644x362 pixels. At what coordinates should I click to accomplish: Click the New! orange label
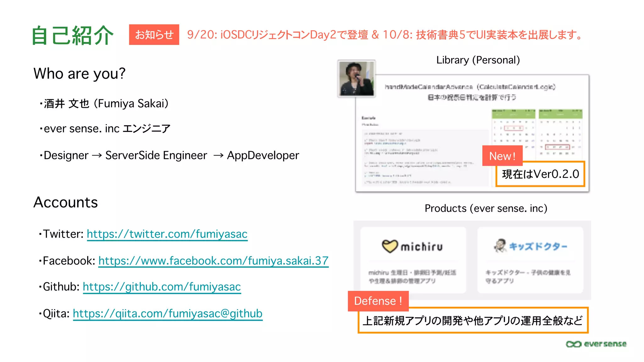click(x=502, y=156)
